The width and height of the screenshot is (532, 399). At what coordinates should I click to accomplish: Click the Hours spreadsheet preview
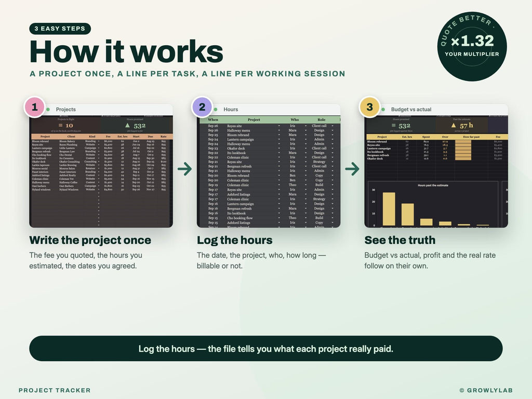tap(269, 171)
